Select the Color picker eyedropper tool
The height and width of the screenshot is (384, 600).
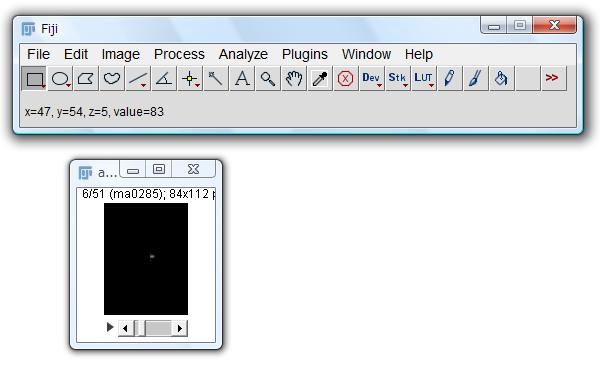(320, 78)
